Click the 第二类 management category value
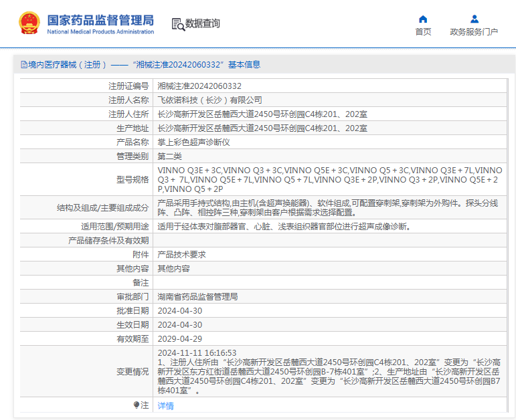The height and width of the screenshot is (420, 516). click(x=169, y=156)
